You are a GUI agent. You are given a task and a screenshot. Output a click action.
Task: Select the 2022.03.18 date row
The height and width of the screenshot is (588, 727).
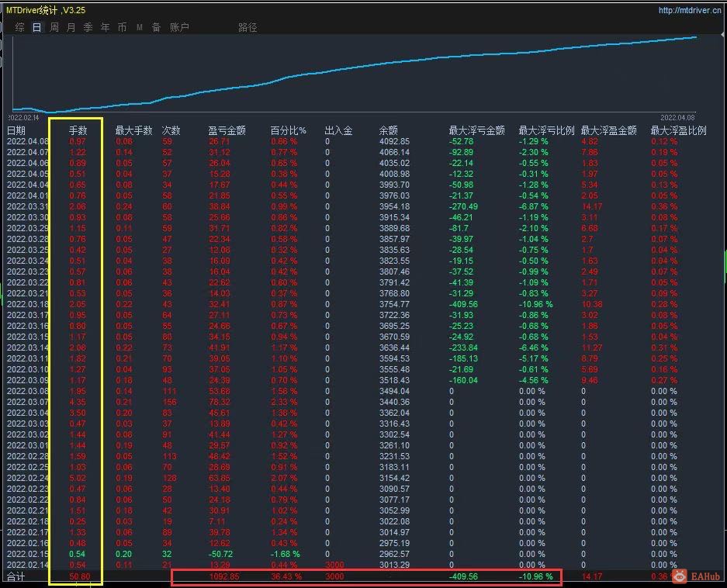click(27, 304)
